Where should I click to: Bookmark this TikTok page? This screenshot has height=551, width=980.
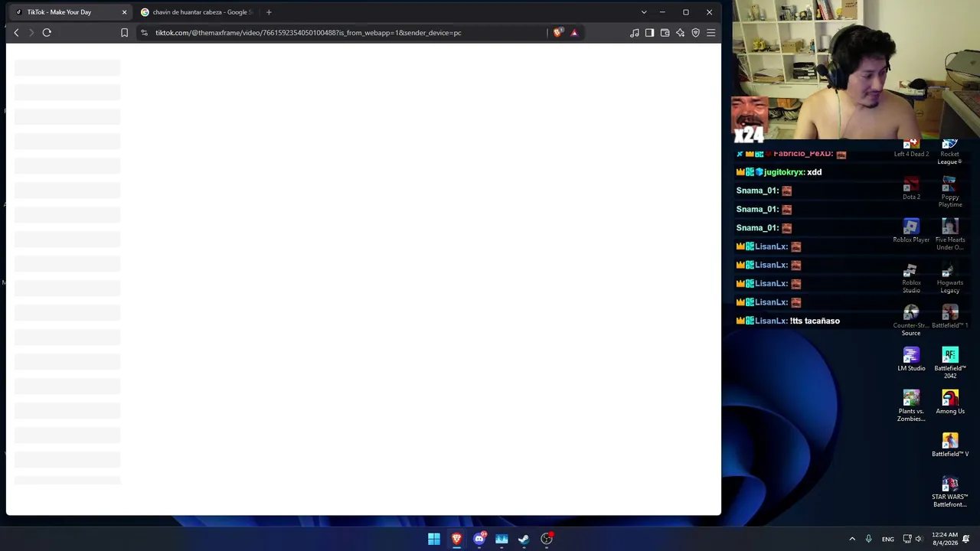124,33
